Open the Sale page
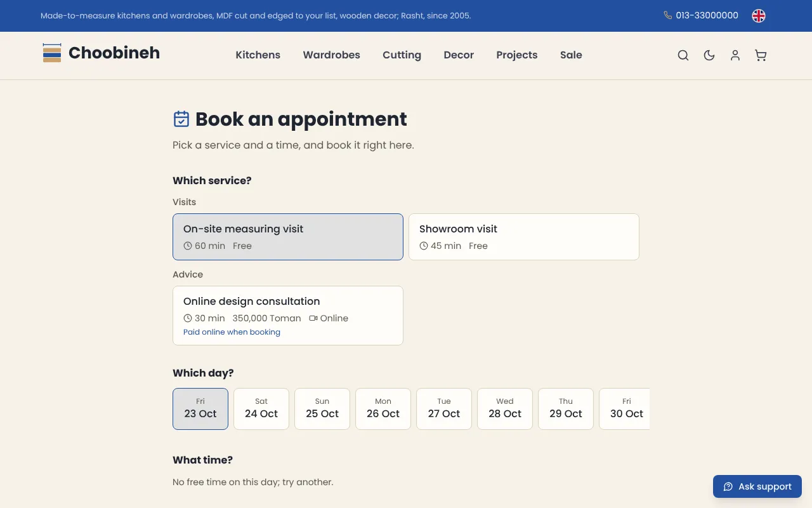The image size is (812, 508). coord(571,55)
